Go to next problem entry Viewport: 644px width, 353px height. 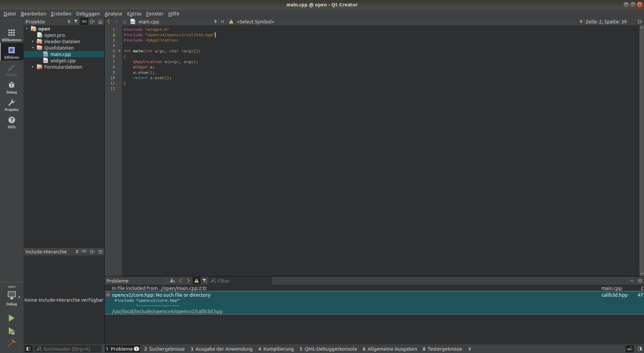[x=189, y=281]
